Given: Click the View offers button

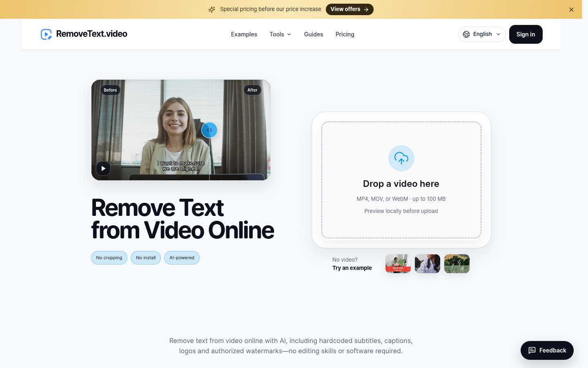Looking at the screenshot, I should 350,9.
